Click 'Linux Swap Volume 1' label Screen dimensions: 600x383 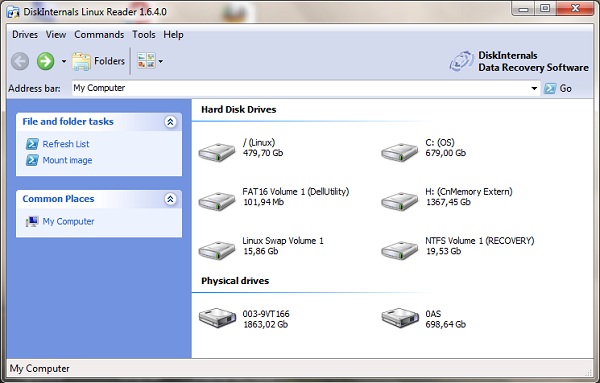283,241
